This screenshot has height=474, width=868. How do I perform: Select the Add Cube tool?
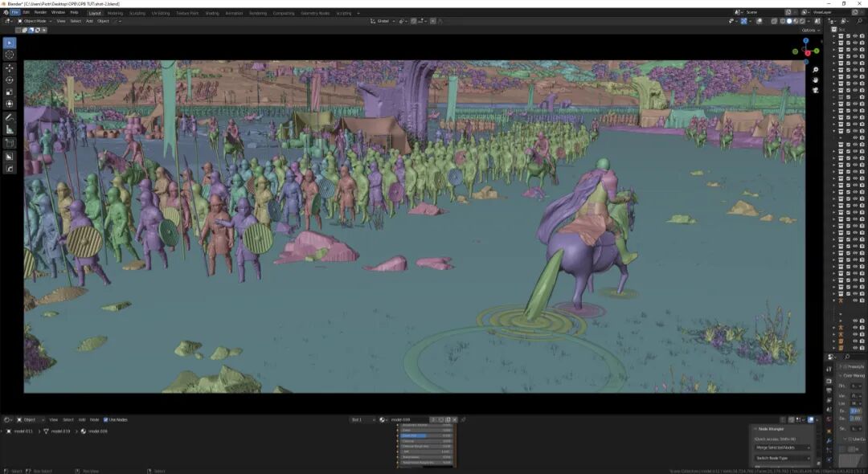click(x=10, y=143)
